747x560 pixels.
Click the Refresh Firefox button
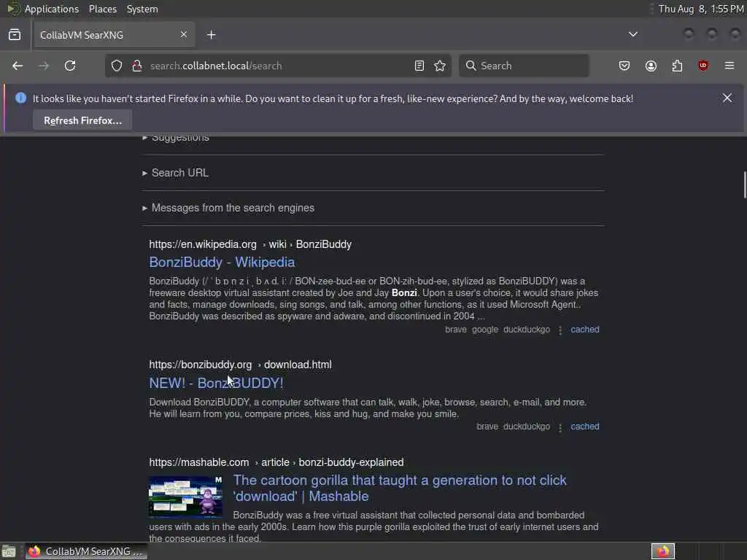[x=82, y=120]
